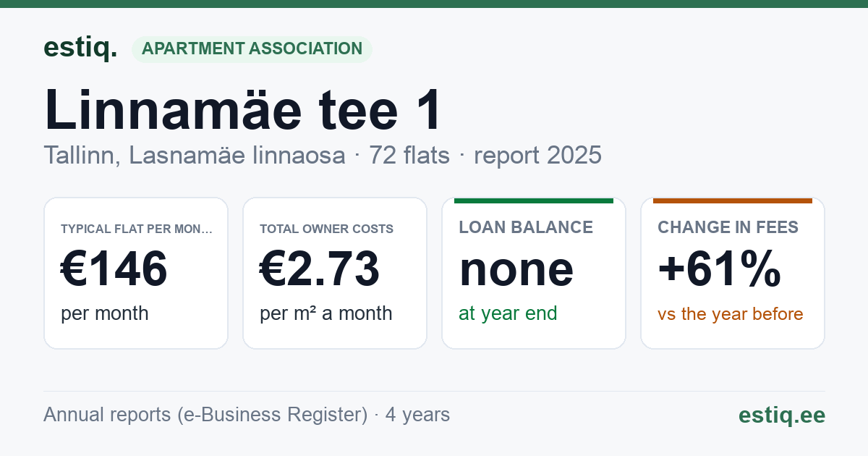Open the Total owner costs card
Screen dimensions: 868x456
click(335, 273)
